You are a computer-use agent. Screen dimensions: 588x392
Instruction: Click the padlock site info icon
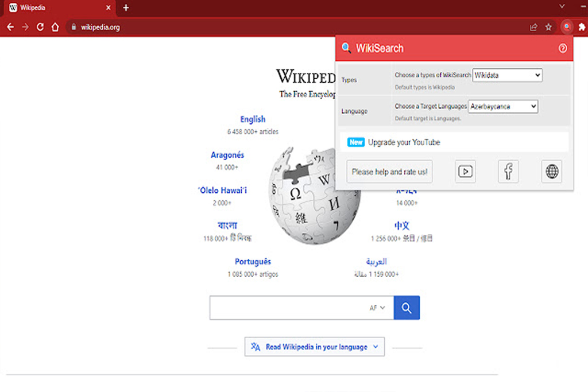click(74, 27)
